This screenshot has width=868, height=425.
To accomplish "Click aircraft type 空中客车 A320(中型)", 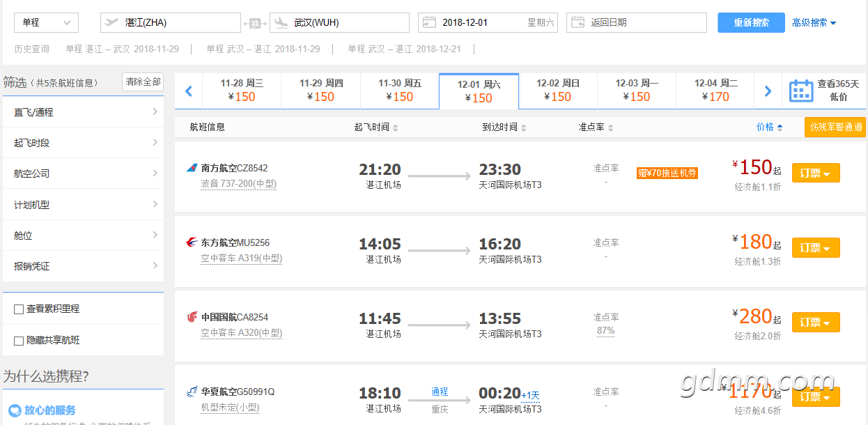I will coord(242,333).
